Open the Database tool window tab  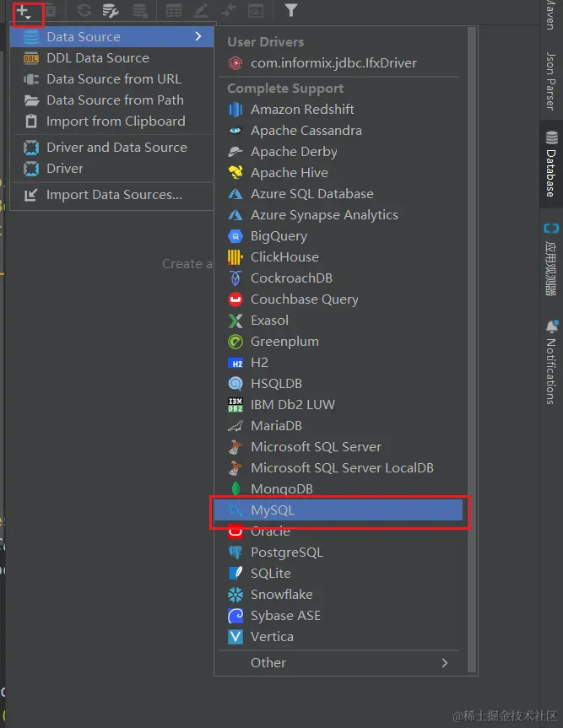(x=551, y=164)
